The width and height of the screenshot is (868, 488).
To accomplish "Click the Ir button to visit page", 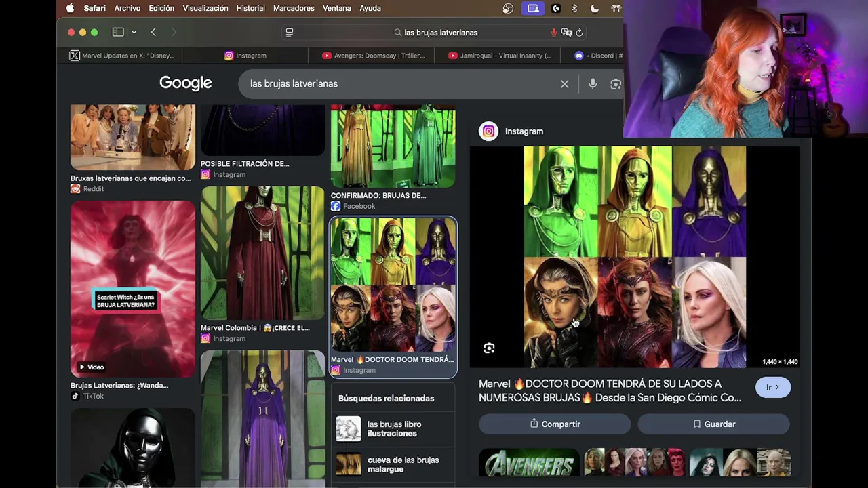I will [773, 387].
